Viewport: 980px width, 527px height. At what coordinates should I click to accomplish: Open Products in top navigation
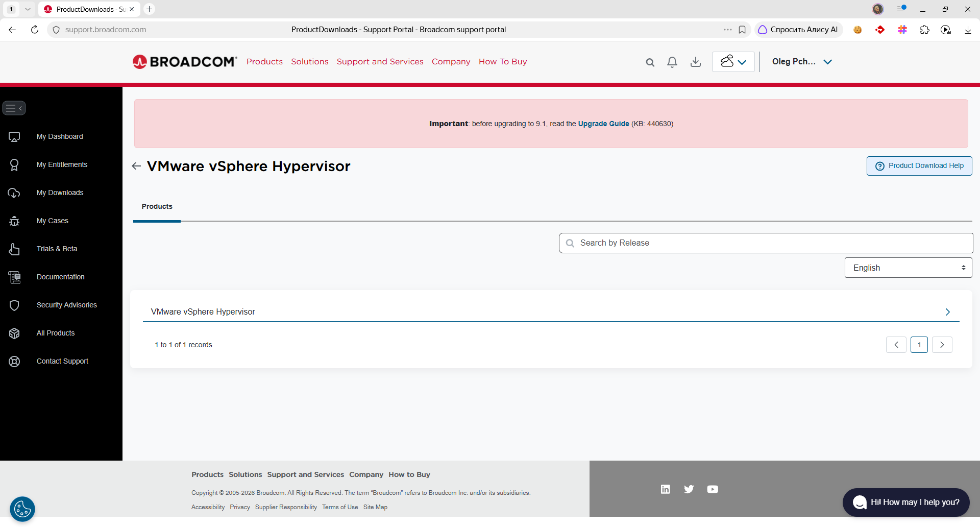(x=264, y=62)
